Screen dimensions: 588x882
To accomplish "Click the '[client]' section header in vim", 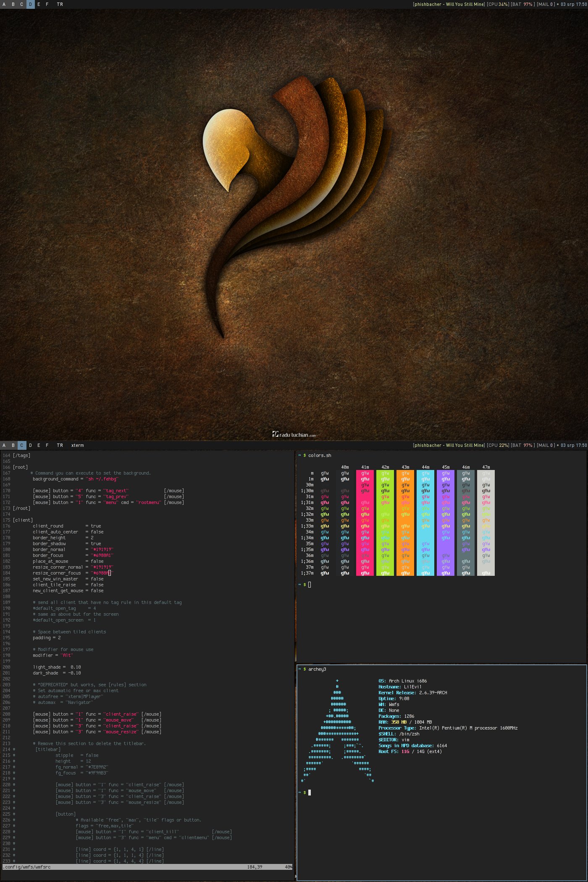I will click(23, 520).
